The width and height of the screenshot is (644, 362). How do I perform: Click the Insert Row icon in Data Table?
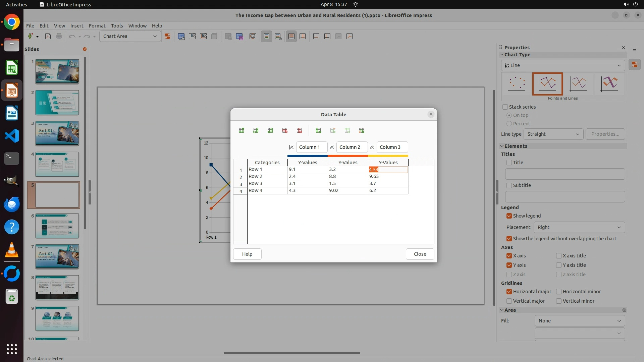241,130
